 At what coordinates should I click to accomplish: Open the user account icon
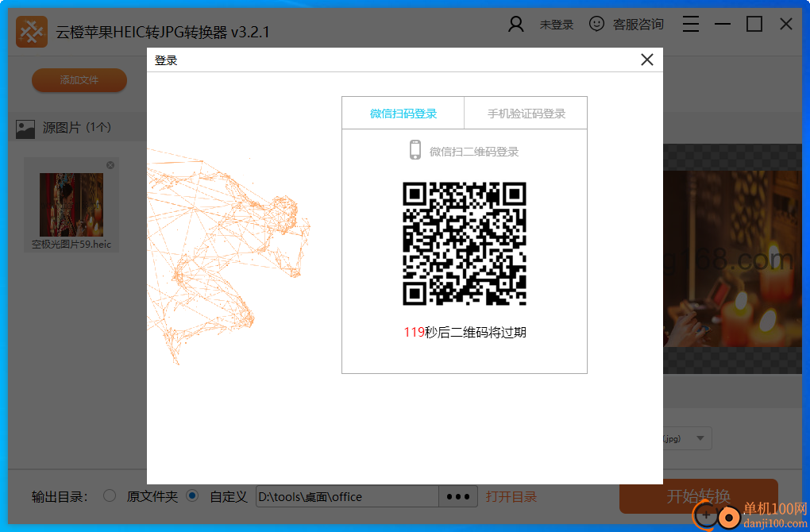coord(515,25)
